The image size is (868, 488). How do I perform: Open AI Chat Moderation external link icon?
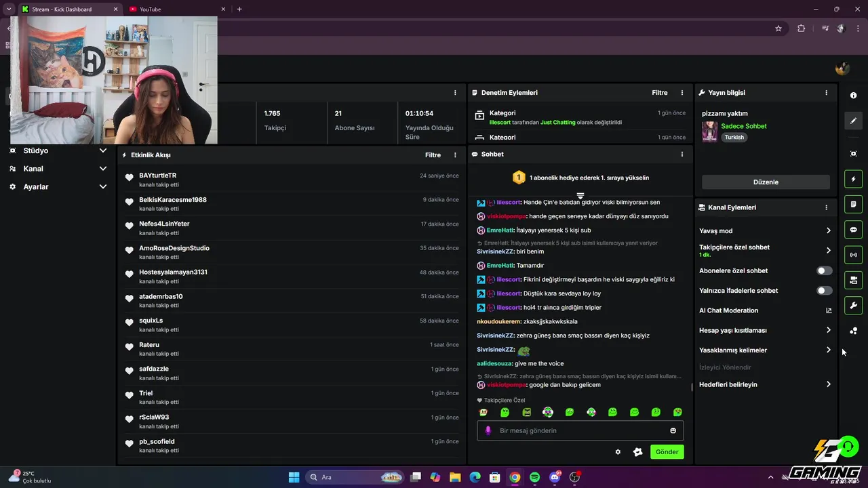click(829, 310)
